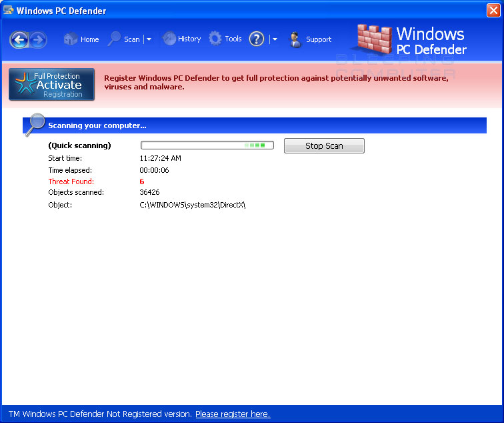Expand the Help dropdown arrow
The width and height of the screenshot is (504, 423).
[x=275, y=39]
